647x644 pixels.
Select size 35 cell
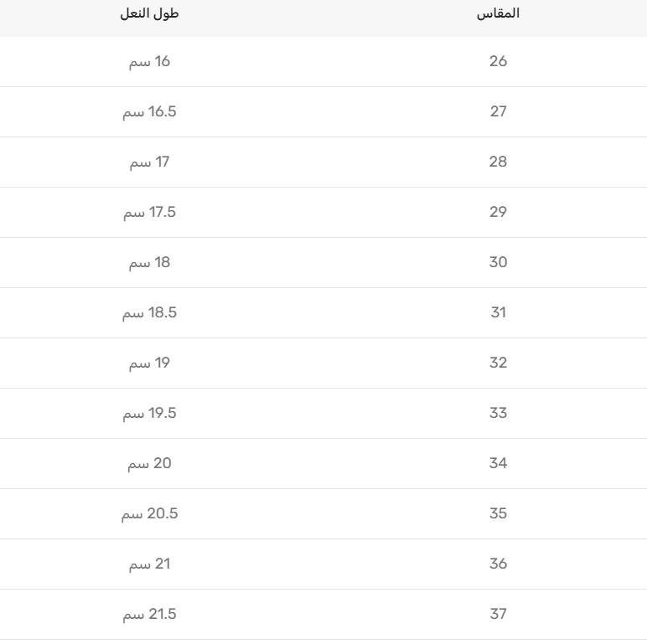[498, 513]
